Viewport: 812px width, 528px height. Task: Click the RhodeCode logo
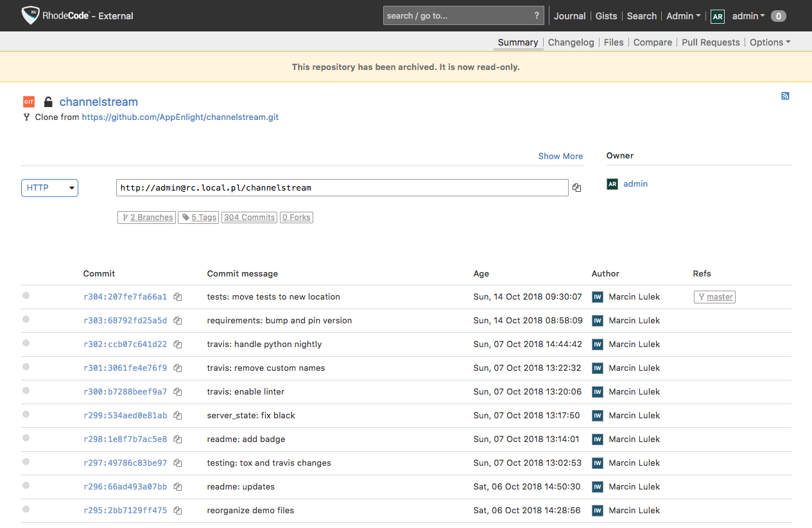tap(31, 15)
